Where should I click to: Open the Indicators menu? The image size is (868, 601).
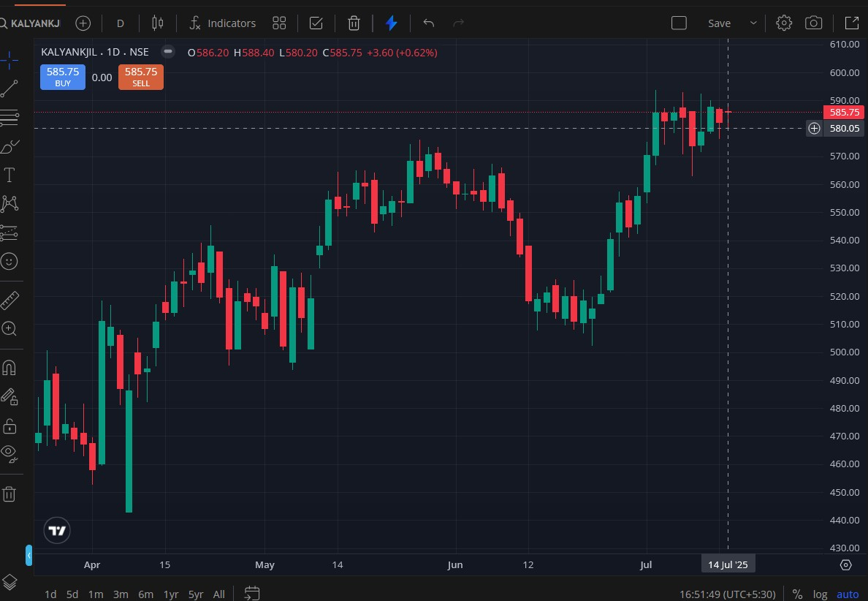click(223, 23)
